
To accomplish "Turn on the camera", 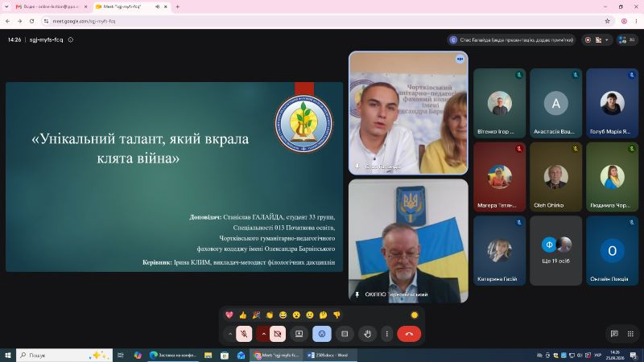I will coord(278,334).
